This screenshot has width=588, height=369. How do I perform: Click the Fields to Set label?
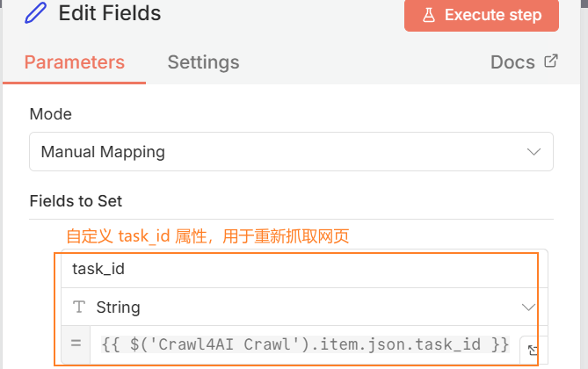76,201
